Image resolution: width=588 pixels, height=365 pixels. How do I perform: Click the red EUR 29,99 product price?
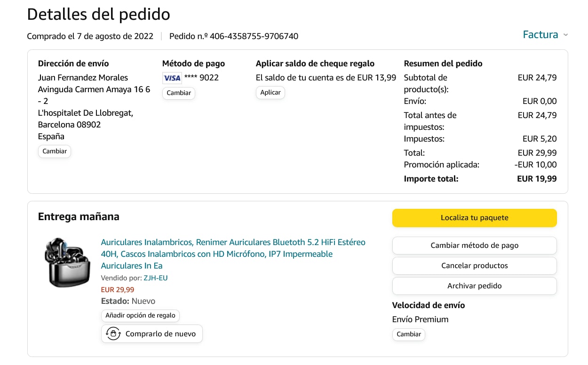pos(118,290)
